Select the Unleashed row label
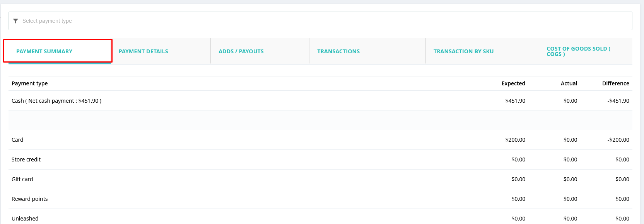Image resolution: width=644 pixels, height=224 pixels. (x=25, y=219)
